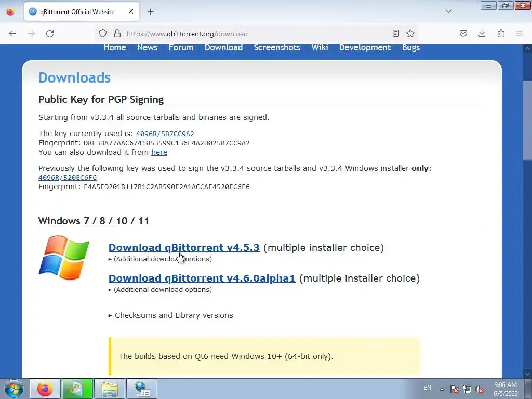This screenshot has height=399, width=532.
Task: Click Download qBittorrent v4.5.3 link
Action: pos(184,248)
